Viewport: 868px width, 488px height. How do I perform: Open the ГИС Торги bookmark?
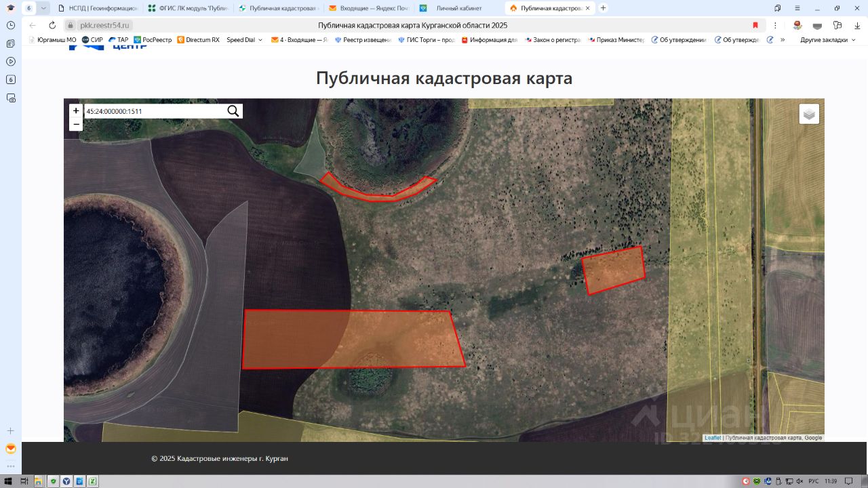point(426,40)
